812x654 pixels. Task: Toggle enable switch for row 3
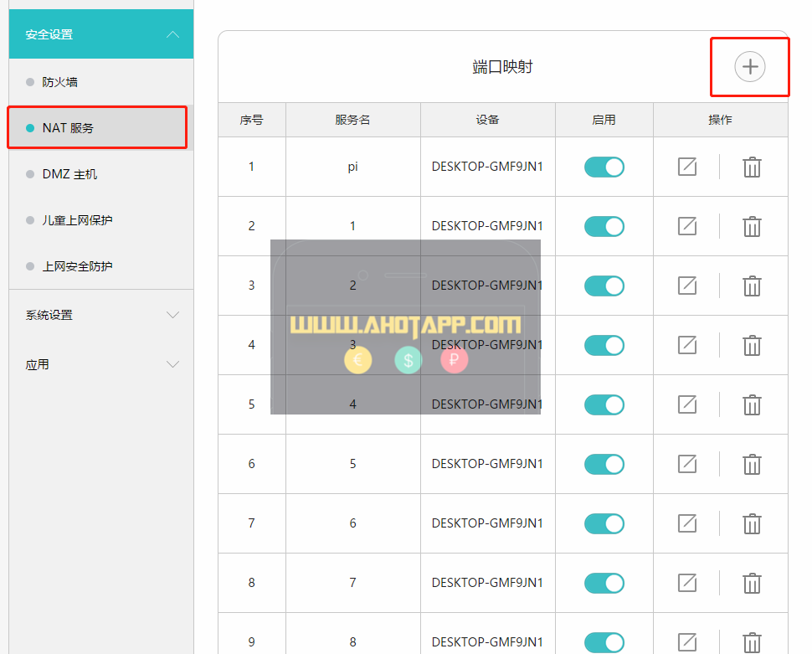[x=604, y=286]
